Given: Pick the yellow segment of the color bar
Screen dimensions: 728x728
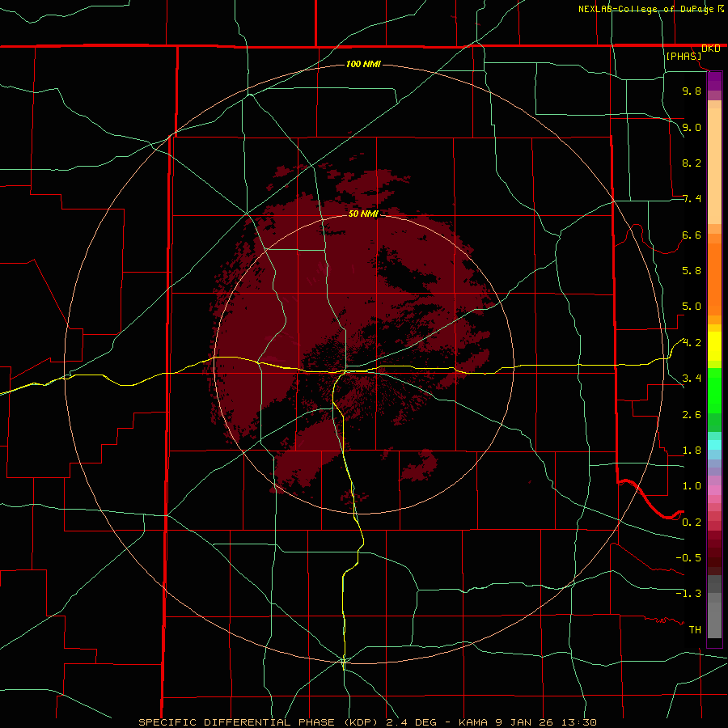Looking at the screenshot, I should point(714,346).
